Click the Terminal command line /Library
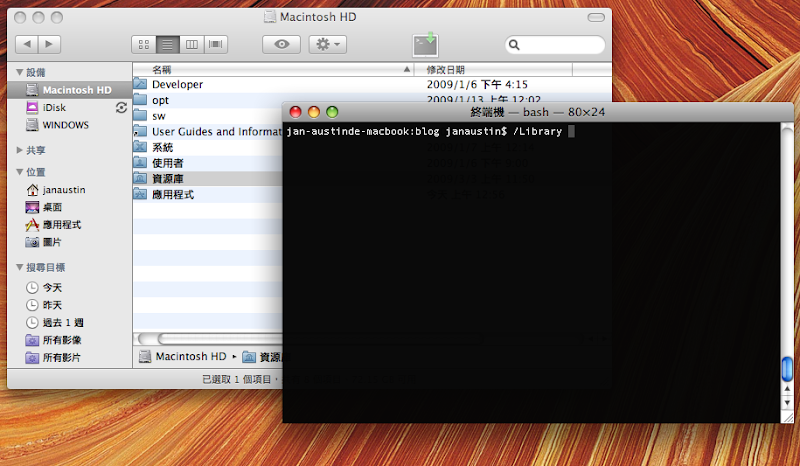 click(x=537, y=131)
